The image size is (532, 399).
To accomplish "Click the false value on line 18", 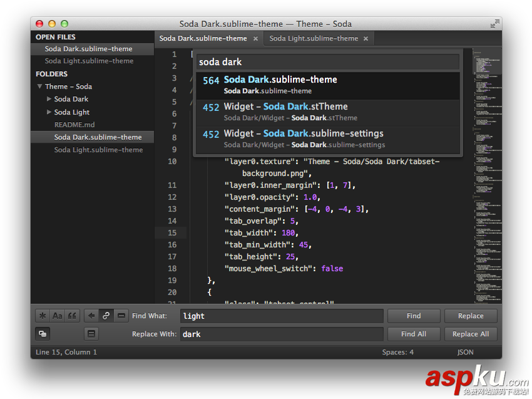I will 332,269.
